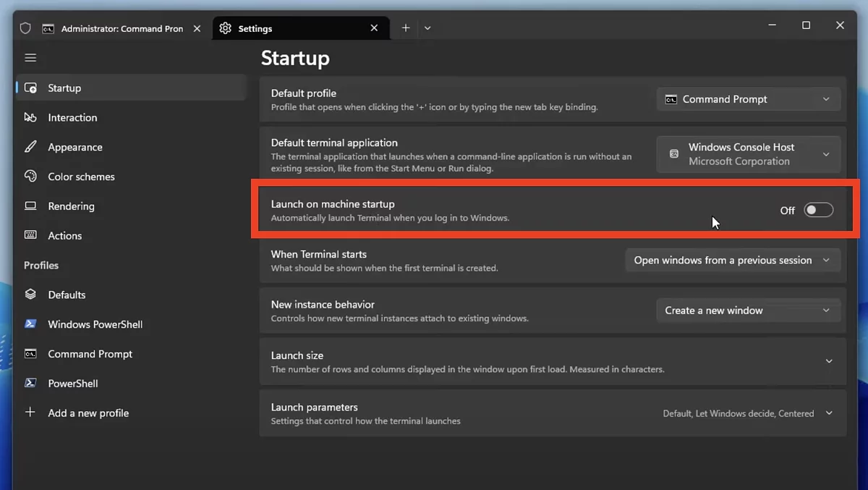Go to the Interaction settings page
The image size is (868, 490).
coord(131,117)
